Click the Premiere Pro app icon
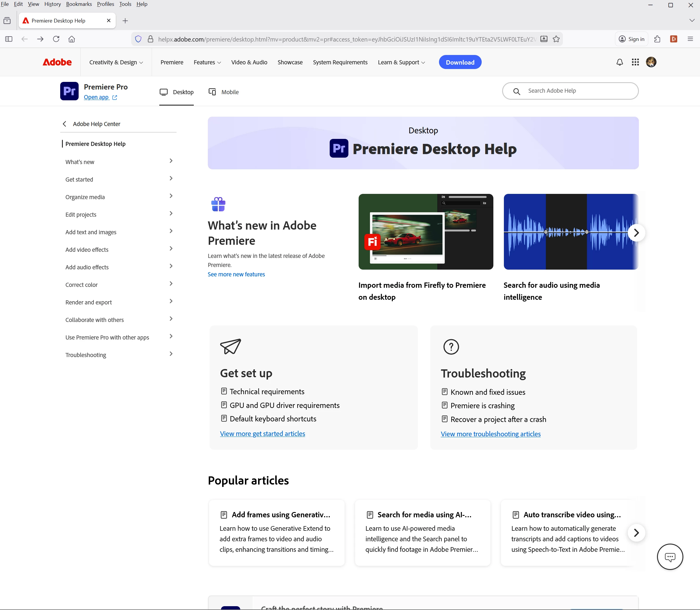Screen dimensions: 700x610 [x=69, y=91]
